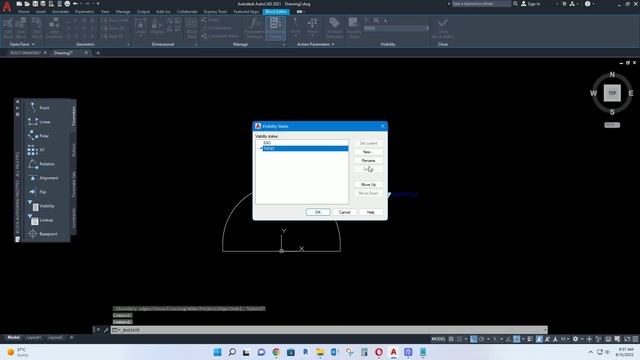Viewport: 640px width, 360px height.
Task: Click the Open folder icon in quick access toolbar
Action: click(27, 4)
